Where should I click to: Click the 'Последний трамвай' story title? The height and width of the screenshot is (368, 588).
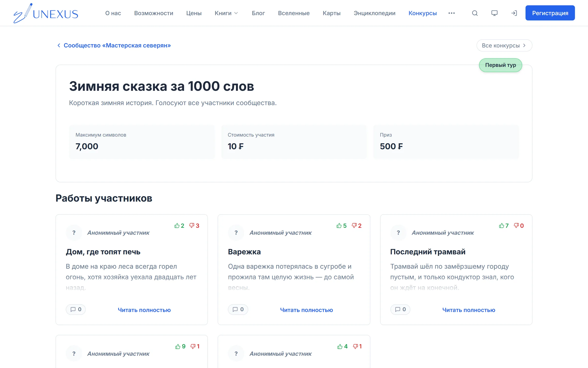point(428,252)
